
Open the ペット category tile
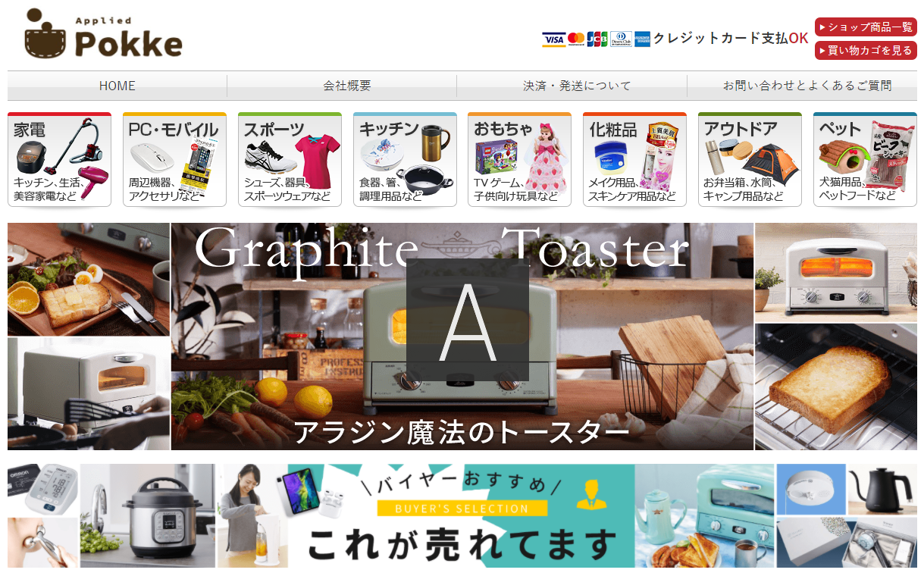(x=865, y=159)
